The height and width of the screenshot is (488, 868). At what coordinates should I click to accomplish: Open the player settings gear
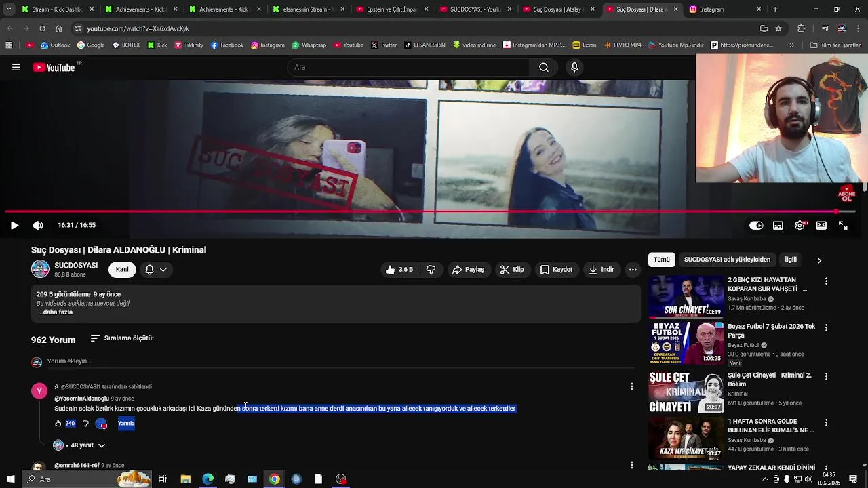(x=800, y=226)
